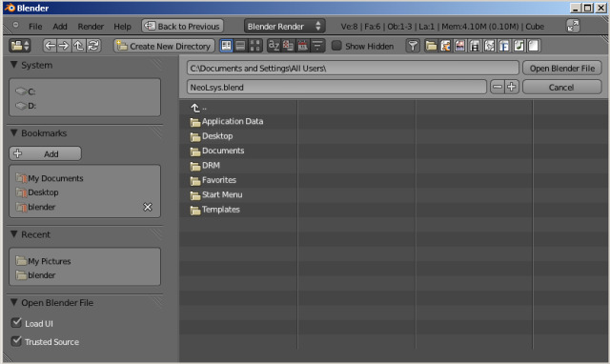Screen dimensions: 610x364
Task: Select the C: drive
Action: 85,91
